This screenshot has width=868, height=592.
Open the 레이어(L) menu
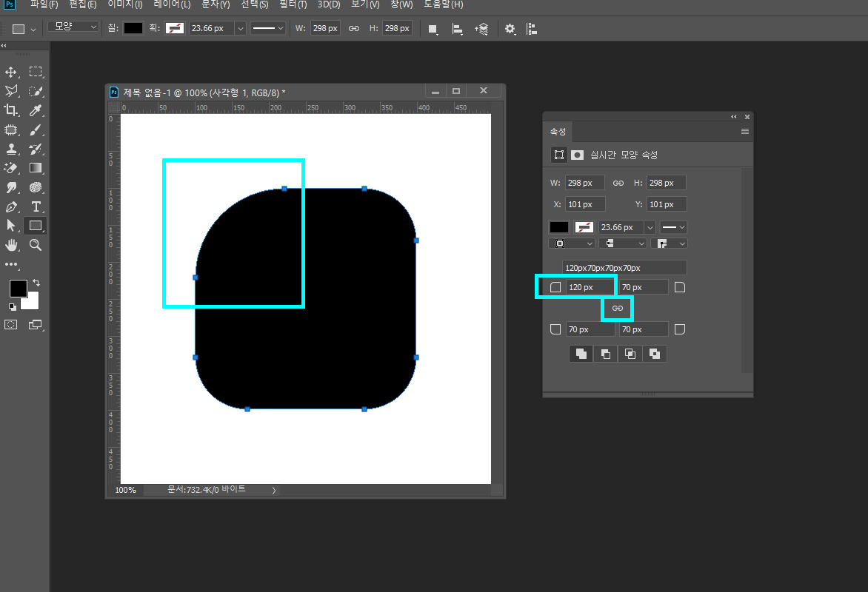172,4
